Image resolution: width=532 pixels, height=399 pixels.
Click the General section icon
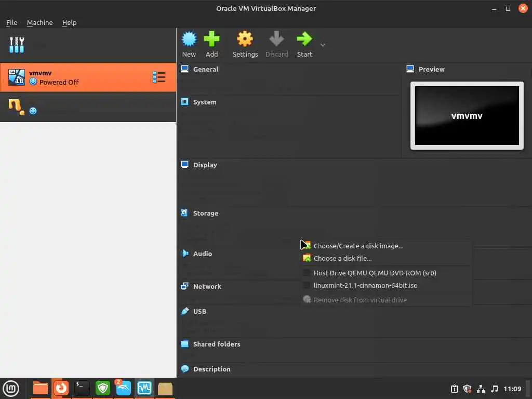(184, 69)
